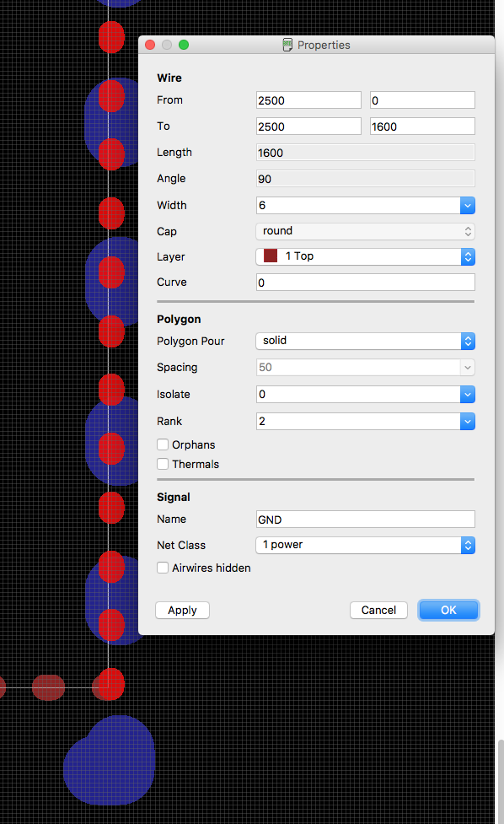Click the signal Name field containing GND
Image resolution: width=504 pixels, height=824 pixels.
point(366,520)
